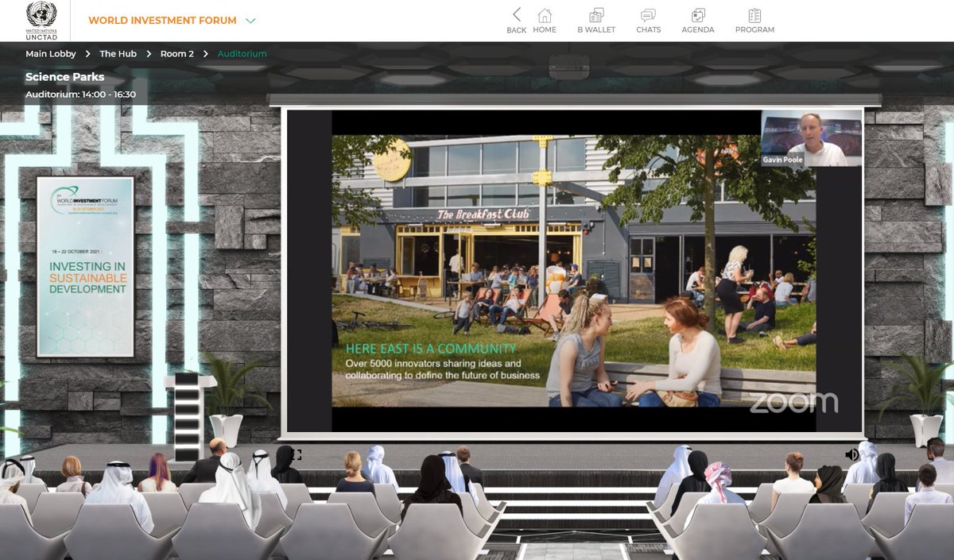Image resolution: width=954 pixels, height=560 pixels.
Task: Go to Room 2 breadcrumb
Action: pos(176,54)
